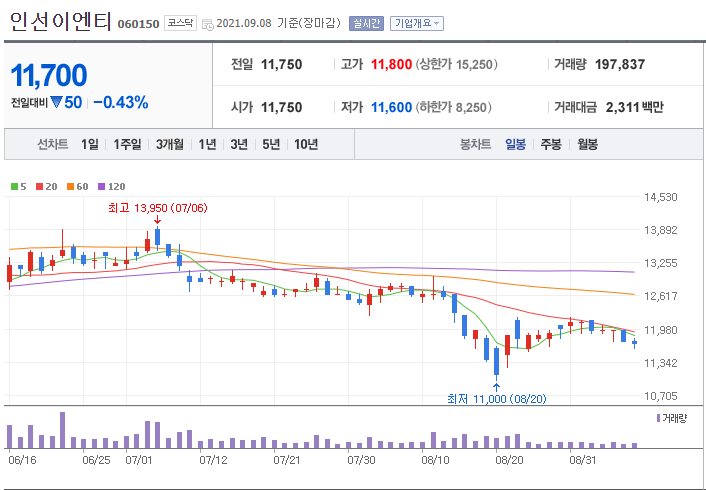The width and height of the screenshot is (706, 490).
Task: Click the blue down triangle next to 50
Action: coord(56,103)
